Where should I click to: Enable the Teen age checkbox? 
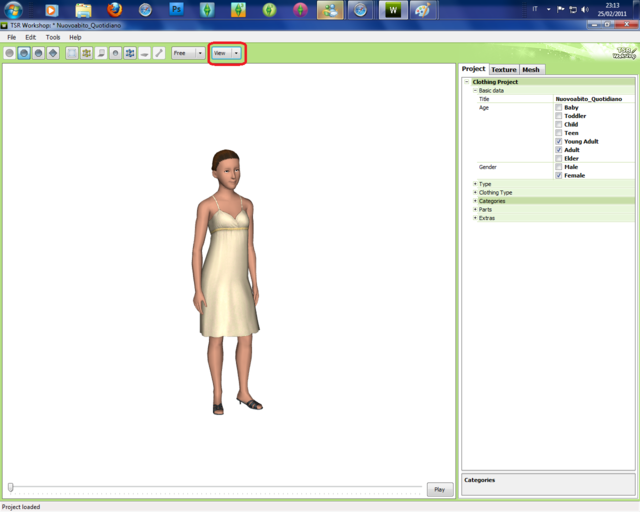click(x=559, y=133)
